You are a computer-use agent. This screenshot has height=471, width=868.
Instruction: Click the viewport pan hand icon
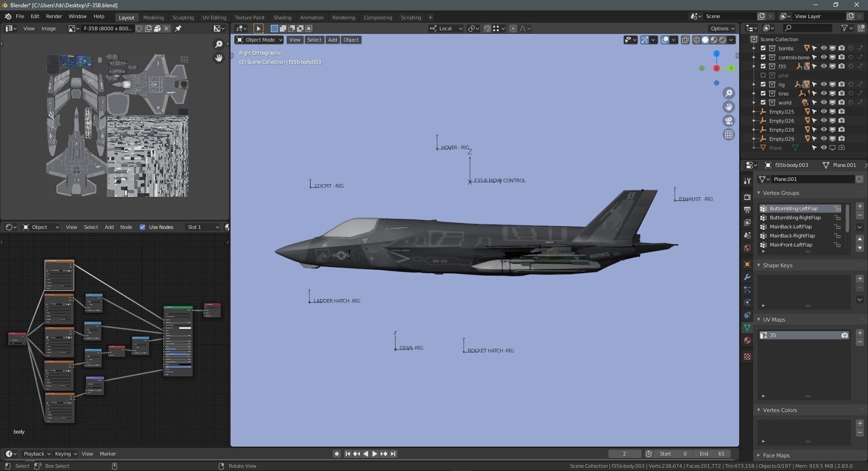(729, 107)
